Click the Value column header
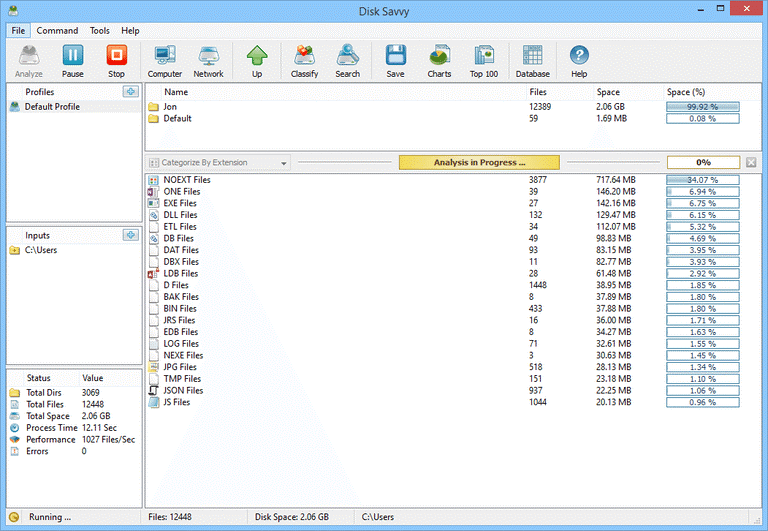The image size is (768, 531). 110,378
